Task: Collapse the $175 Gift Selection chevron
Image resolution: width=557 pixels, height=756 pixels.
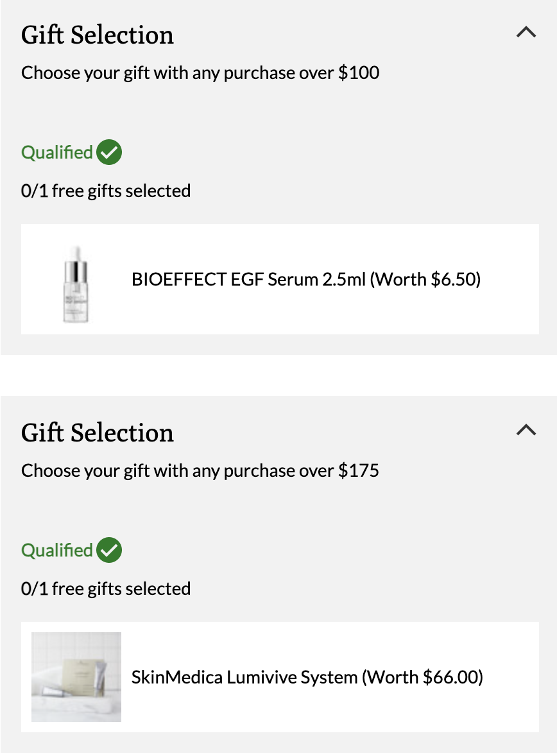Action: 526,429
